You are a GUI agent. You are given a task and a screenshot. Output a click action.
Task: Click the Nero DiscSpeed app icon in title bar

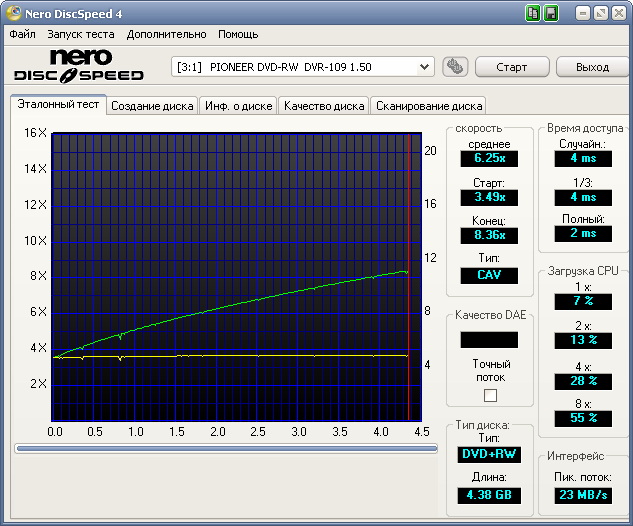coord(14,13)
